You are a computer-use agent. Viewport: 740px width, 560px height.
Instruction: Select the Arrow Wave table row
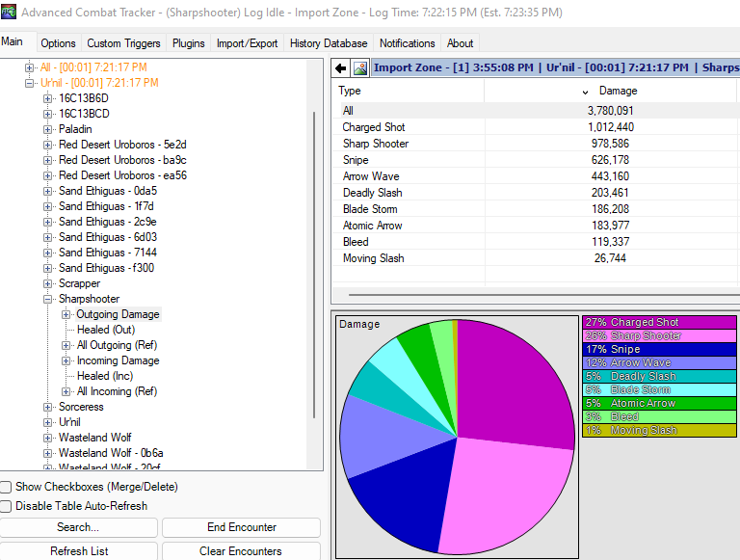click(536, 176)
